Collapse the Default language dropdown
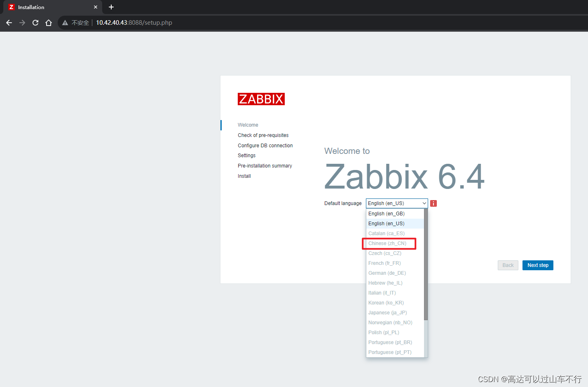 tap(397, 203)
